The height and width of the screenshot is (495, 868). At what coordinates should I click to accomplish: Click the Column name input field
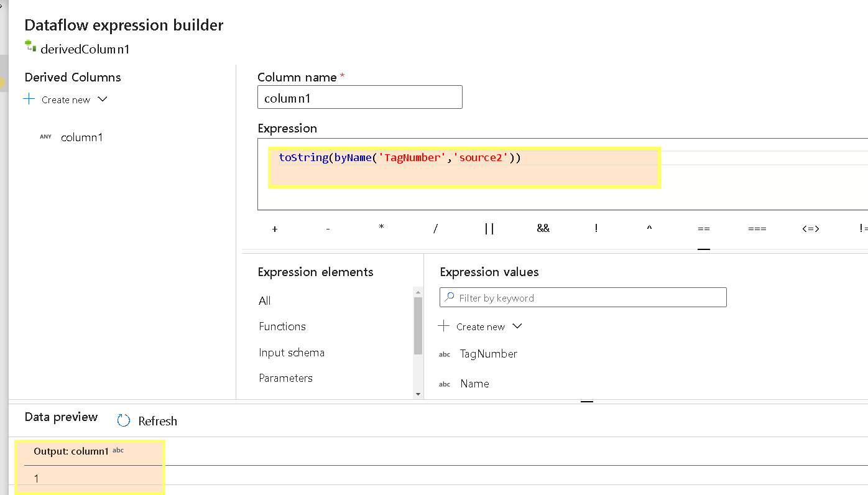pos(360,98)
